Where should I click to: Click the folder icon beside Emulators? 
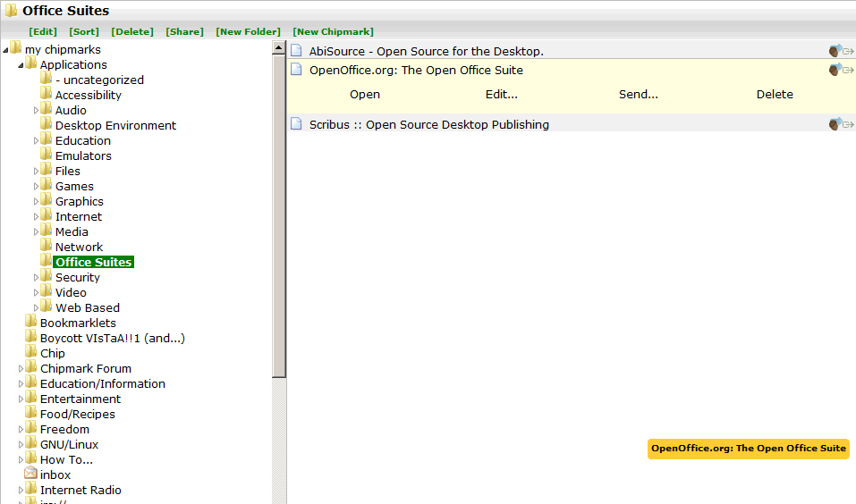coord(47,155)
